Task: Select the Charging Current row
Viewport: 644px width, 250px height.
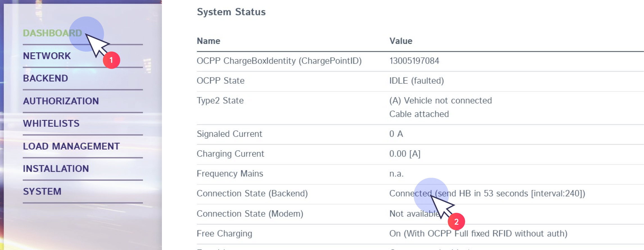Action: coord(405,154)
